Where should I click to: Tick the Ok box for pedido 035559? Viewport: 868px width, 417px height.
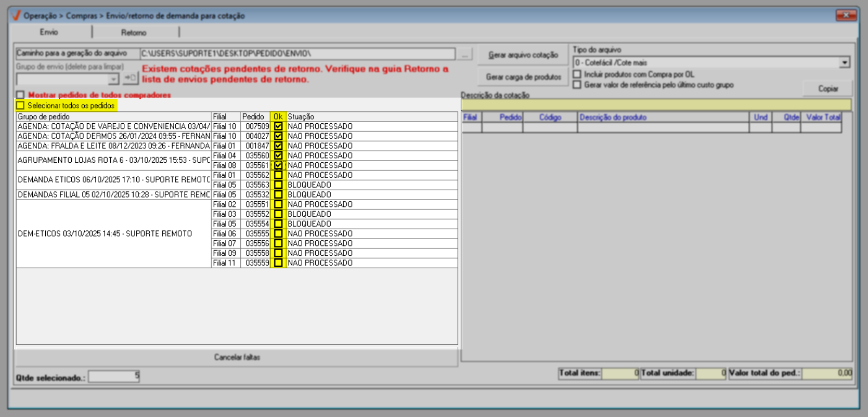pos(278,263)
